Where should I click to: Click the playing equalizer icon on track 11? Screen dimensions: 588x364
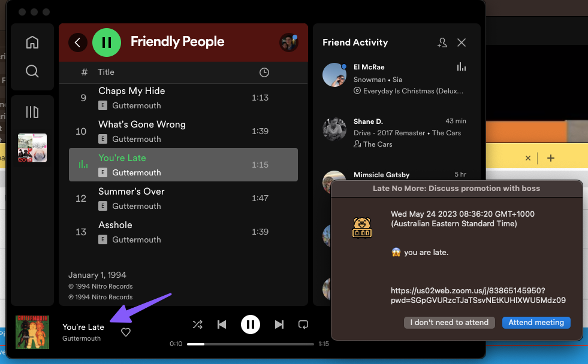(x=83, y=165)
